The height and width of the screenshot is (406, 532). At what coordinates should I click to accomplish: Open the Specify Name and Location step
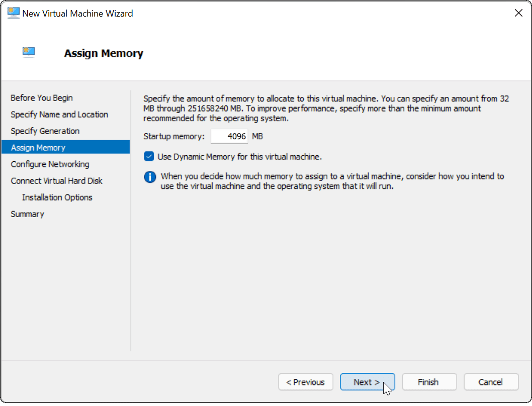pos(59,115)
